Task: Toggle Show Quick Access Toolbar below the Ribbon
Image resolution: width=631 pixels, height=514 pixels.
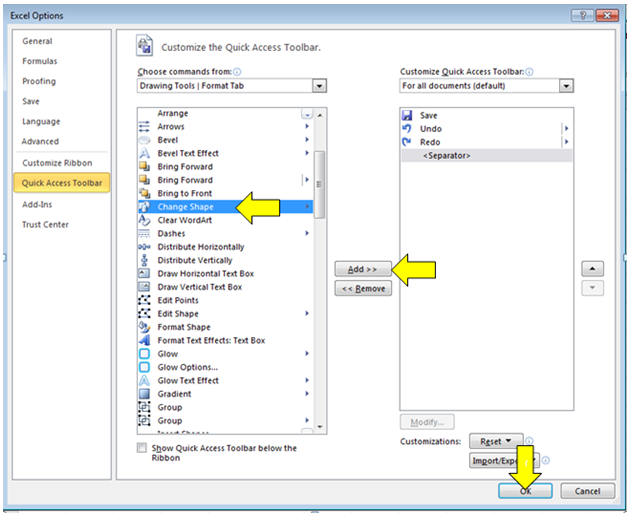Action: 142,448
